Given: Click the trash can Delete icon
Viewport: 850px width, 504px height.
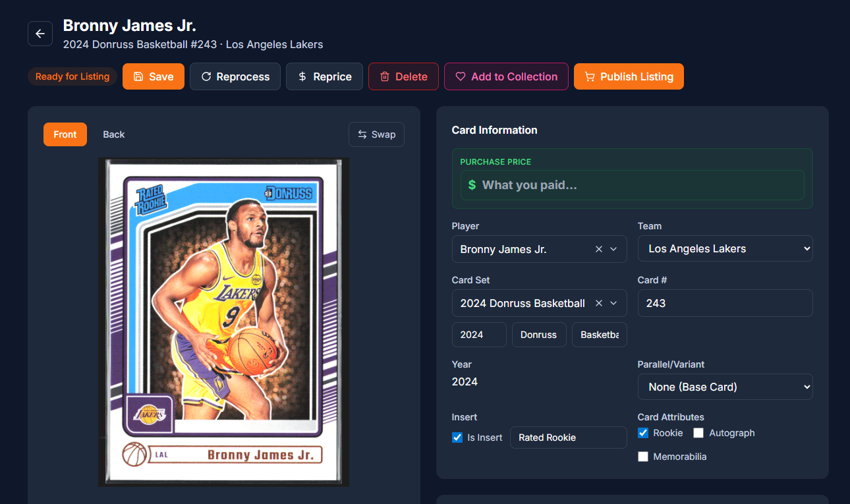Looking at the screenshot, I should pyautogui.click(x=385, y=76).
